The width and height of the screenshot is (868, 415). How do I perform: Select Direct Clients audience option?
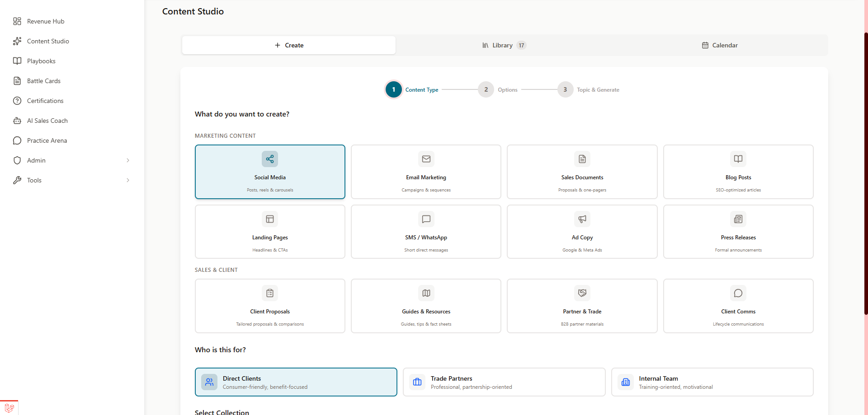[296, 382]
